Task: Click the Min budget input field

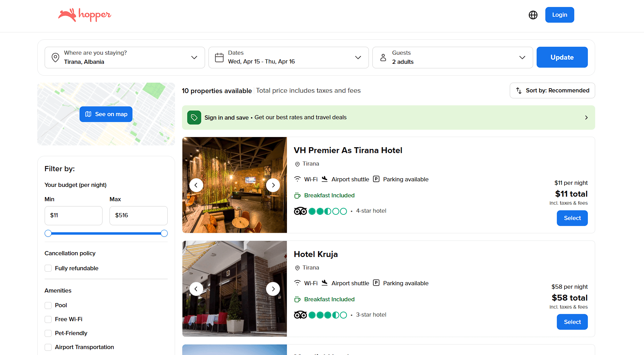Action: pos(74,216)
